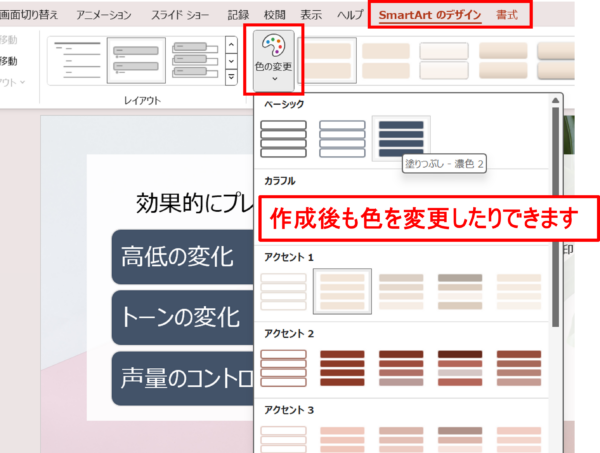
Task: Select the second Accent 3 pink scheme
Action: (342, 439)
